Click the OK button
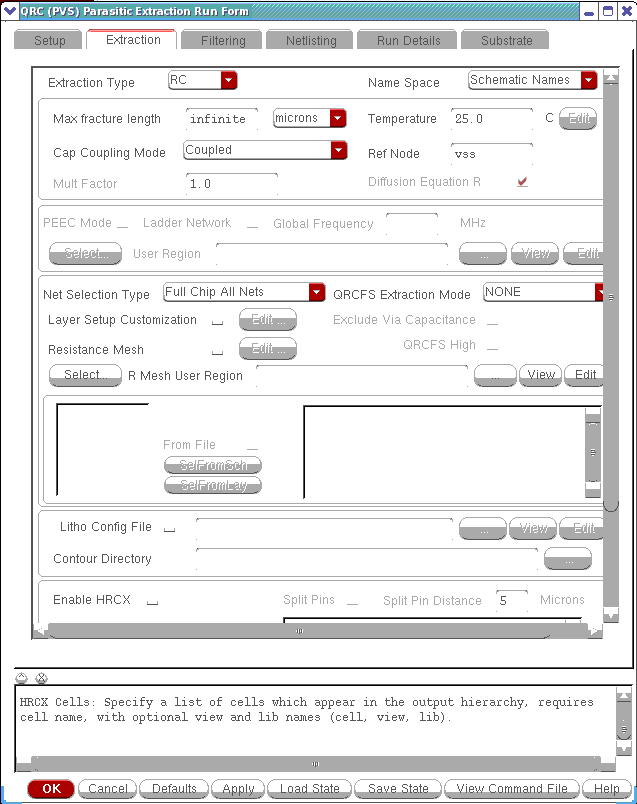637x804 pixels. tap(51, 789)
